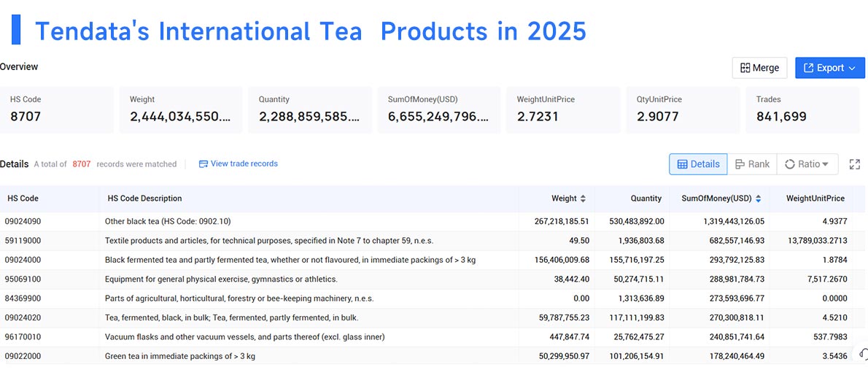The image size is (868, 370).
Task: Open the Ratio dropdown tab
Action: pos(807,164)
